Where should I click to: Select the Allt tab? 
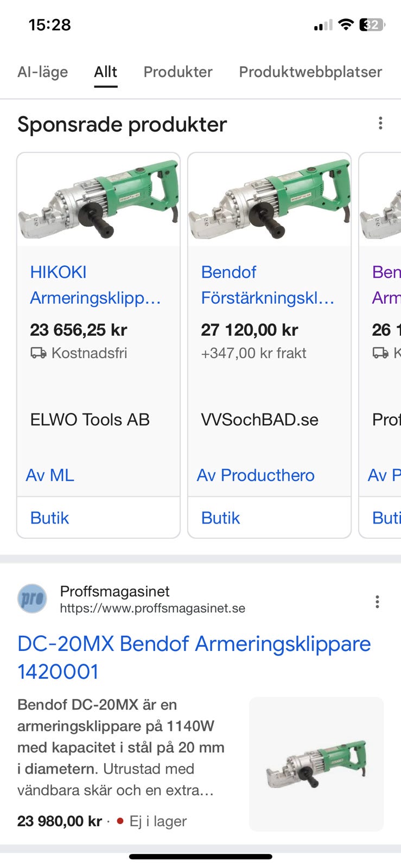105,72
